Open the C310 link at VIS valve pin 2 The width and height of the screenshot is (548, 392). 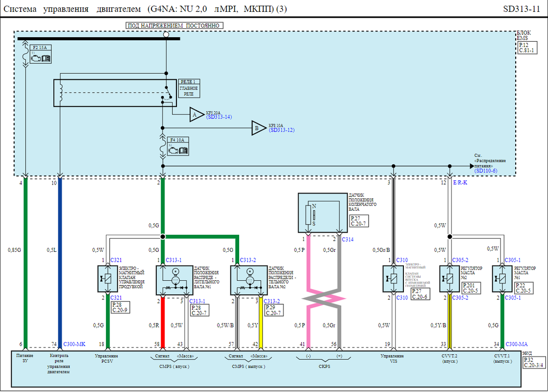pos(402,297)
